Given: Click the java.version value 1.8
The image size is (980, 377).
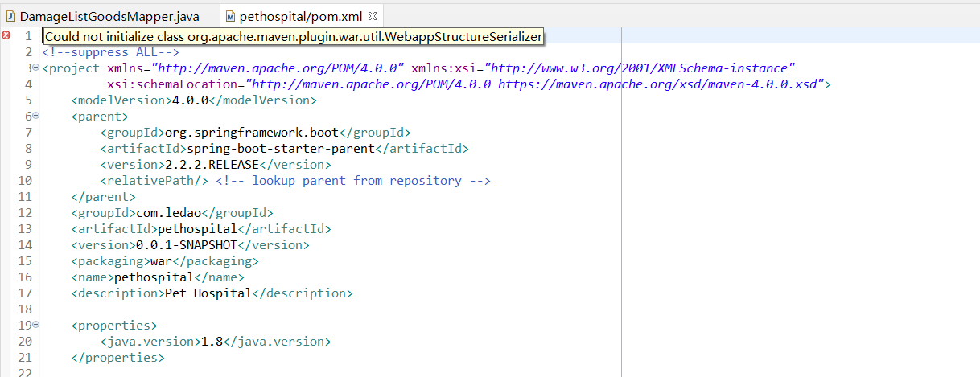Looking at the screenshot, I should tap(212, 342).
